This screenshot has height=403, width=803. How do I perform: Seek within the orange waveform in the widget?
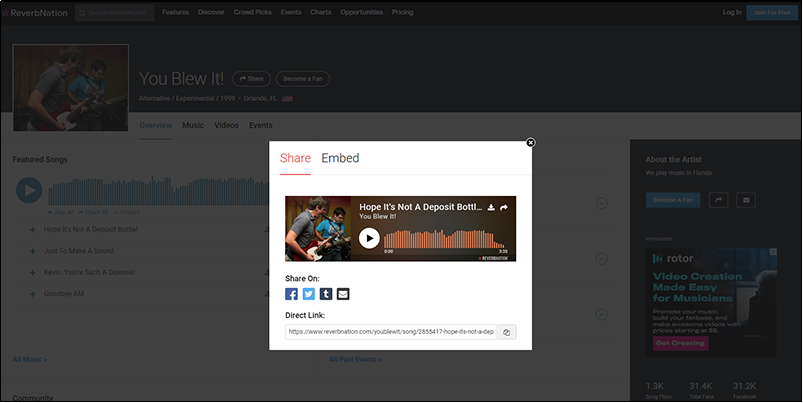click(x=445, y=239)
